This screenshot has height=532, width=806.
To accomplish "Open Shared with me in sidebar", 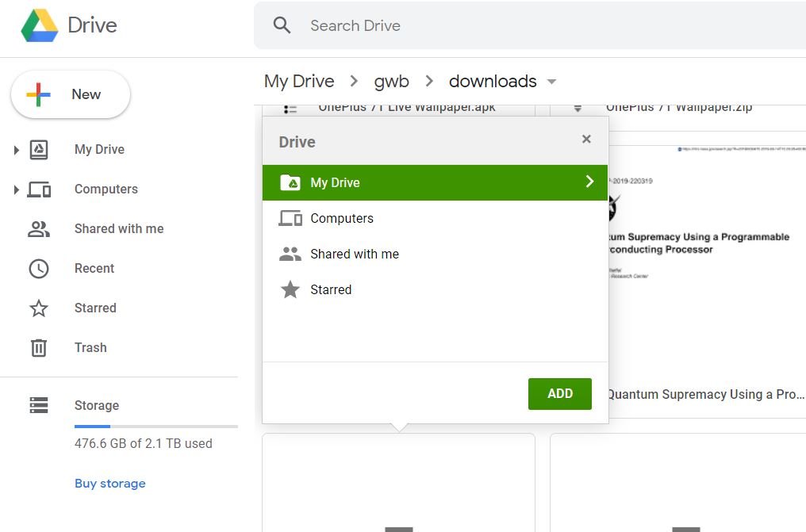I will (x=118, y=228).
